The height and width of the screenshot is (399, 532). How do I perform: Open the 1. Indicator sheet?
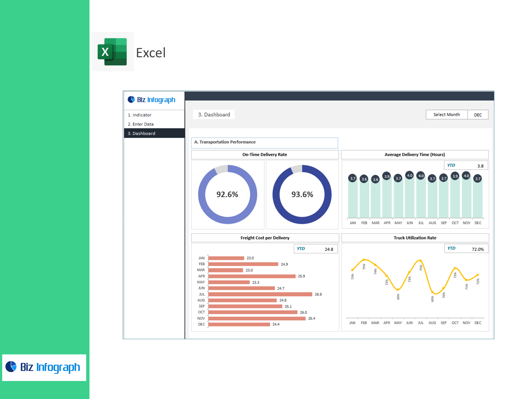140,115
